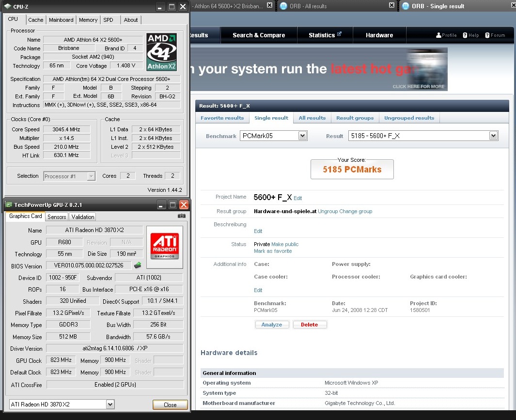
Task: Click Edit next to the project name 5600+ F_X
Action: tap(297, 198)
